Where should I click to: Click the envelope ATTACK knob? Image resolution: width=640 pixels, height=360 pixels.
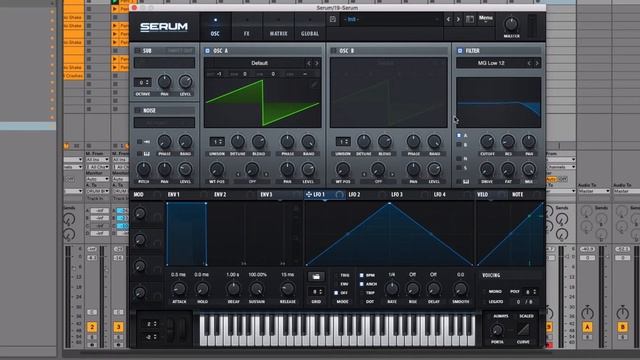(x=179, y=289)
